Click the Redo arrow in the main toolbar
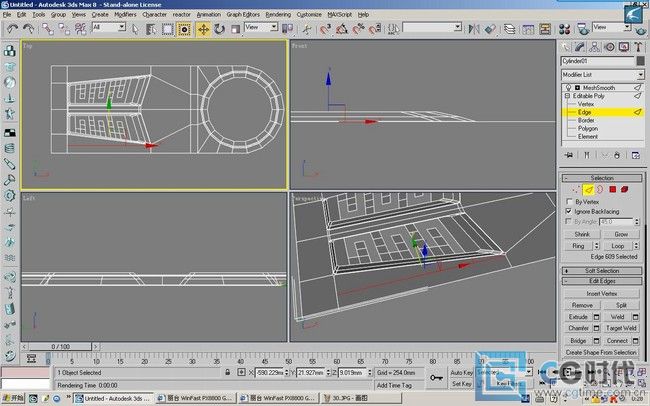The height and width of the screenshot is (406, 650). click(29, 29)
